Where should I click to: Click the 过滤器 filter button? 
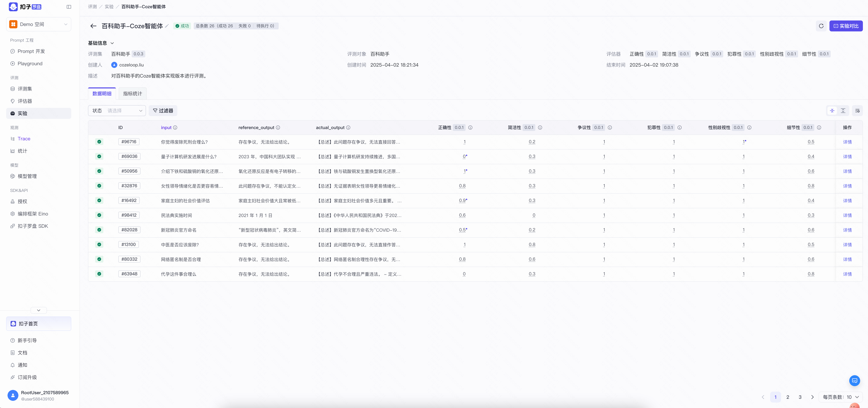point(163,111)
